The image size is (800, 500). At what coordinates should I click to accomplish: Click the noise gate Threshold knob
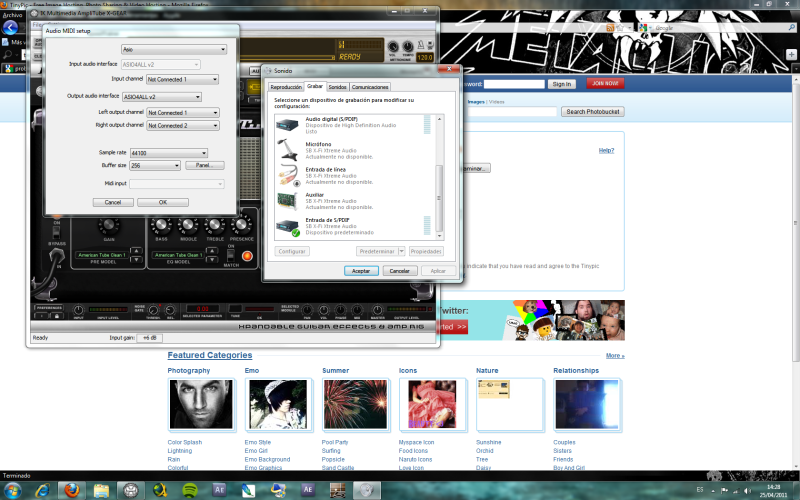click(x=153, y=310)
